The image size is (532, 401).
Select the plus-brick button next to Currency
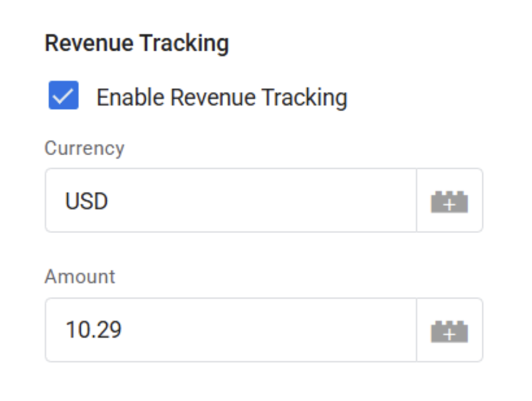tap(450, 200)
